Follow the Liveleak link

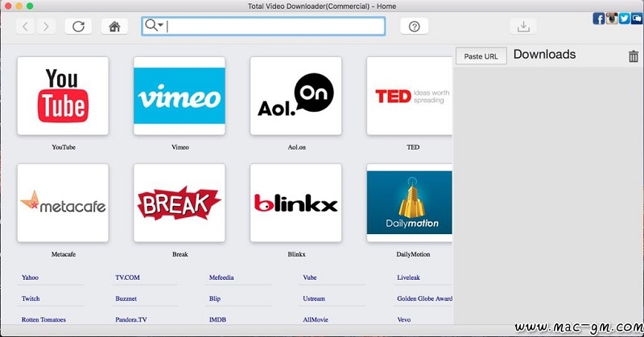pyautogui.click(x=408, y=277)
